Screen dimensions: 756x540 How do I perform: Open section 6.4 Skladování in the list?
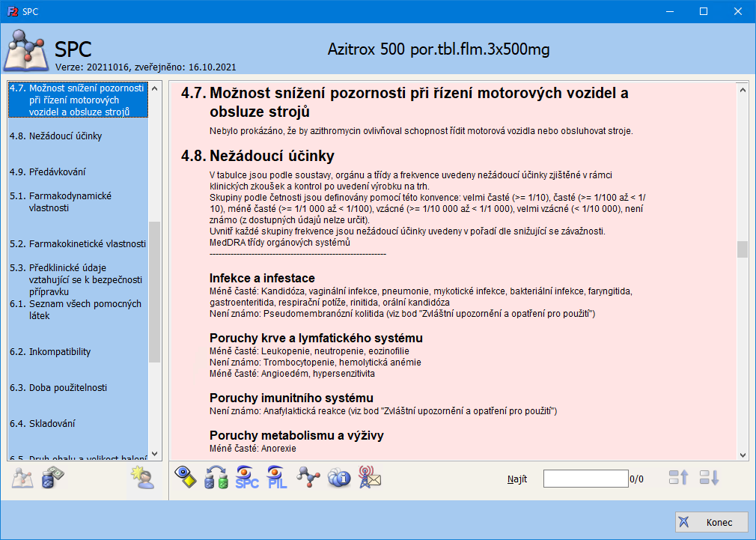pos(78,424)
